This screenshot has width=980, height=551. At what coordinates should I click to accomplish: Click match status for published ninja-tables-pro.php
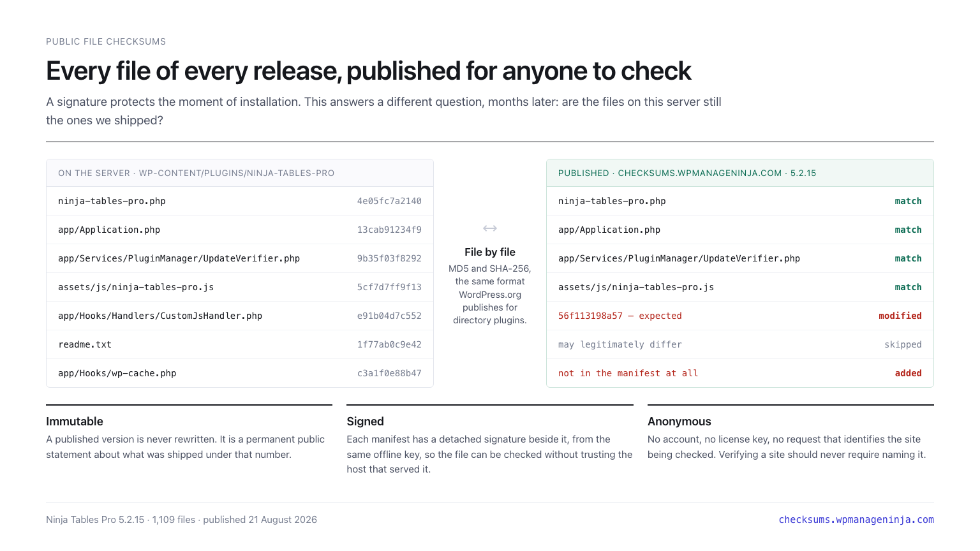[x=908, y=201]
